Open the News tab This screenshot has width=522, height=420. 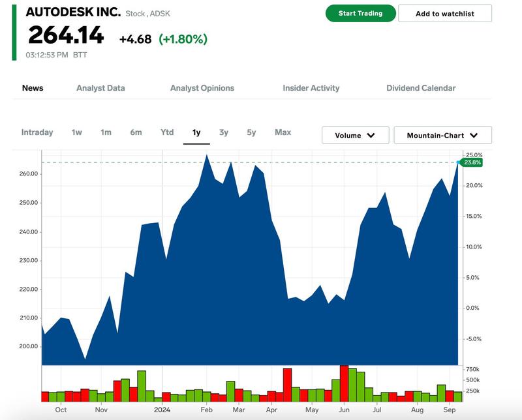pos(33,88)
